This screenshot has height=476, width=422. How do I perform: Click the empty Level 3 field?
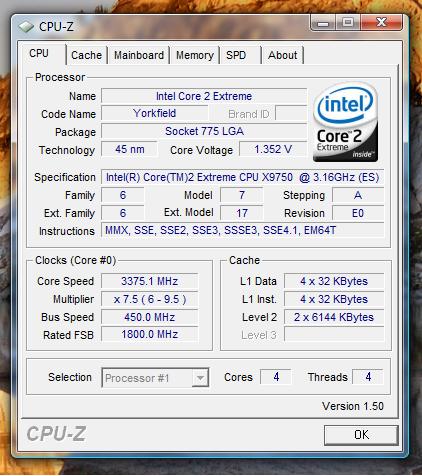point(334,335)
